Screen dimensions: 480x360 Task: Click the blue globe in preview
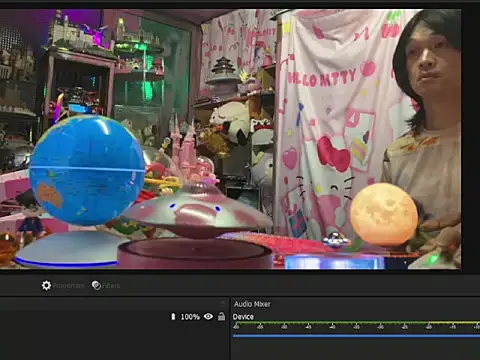87,170
